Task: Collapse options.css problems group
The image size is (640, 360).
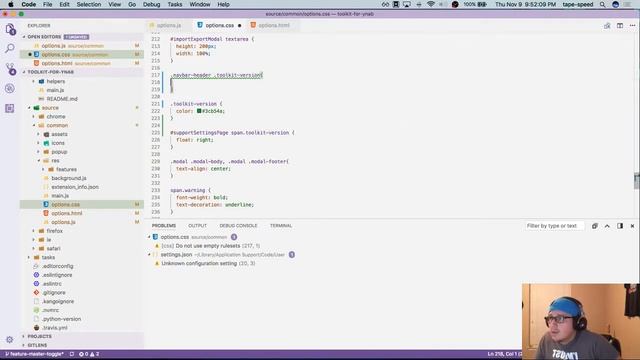Action: [x=149, y=237]
